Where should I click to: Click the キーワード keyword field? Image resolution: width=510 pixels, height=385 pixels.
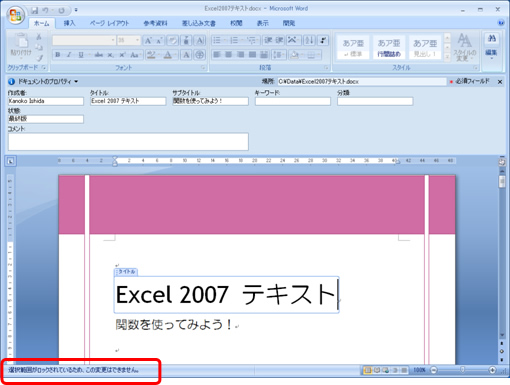(293, 101)
